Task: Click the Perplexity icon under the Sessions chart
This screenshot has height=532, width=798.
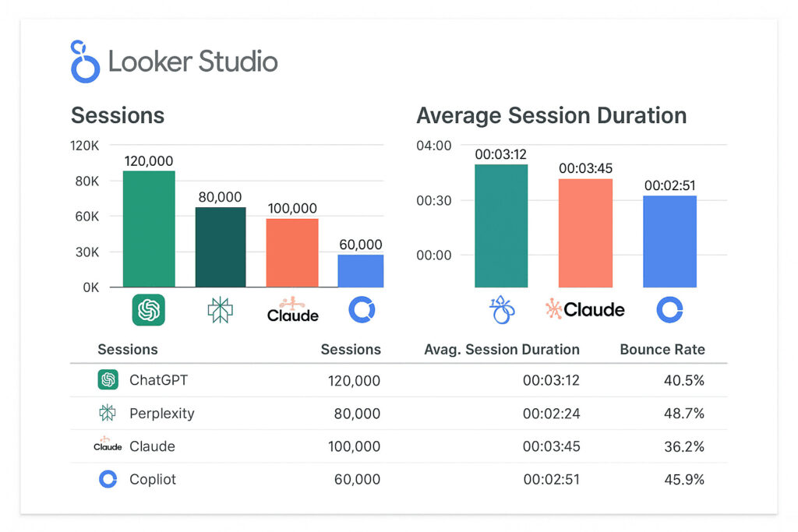Action: (x=221, y=310)
